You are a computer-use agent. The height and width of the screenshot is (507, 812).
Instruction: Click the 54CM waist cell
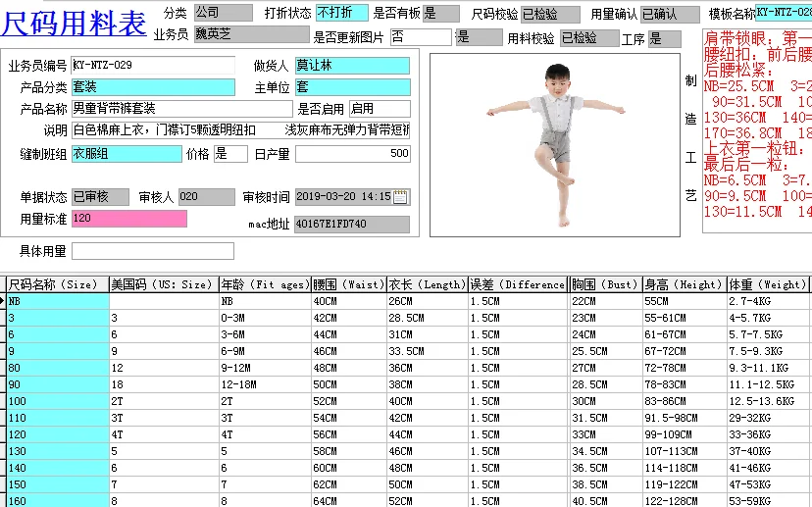(349, 418)
